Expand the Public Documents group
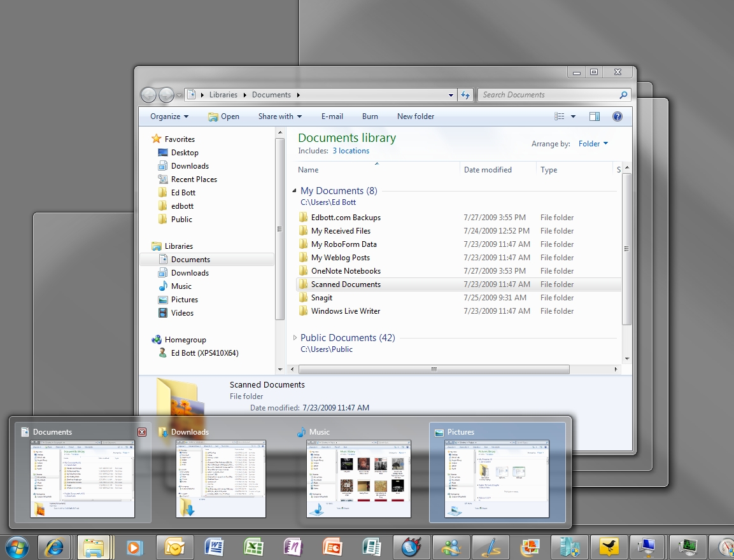734x560 pixels. [294, 338]
